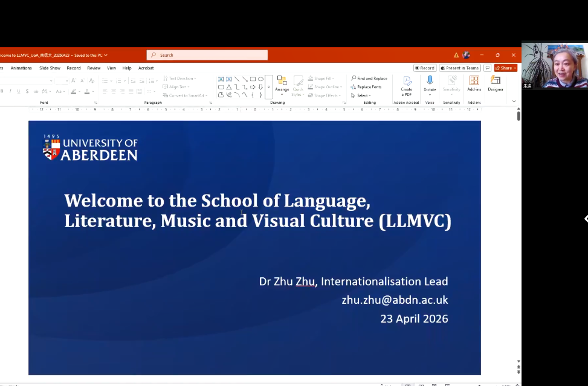Expand the Select dropdown in Editing
This screenshot has width=588, height=386.
363,95
